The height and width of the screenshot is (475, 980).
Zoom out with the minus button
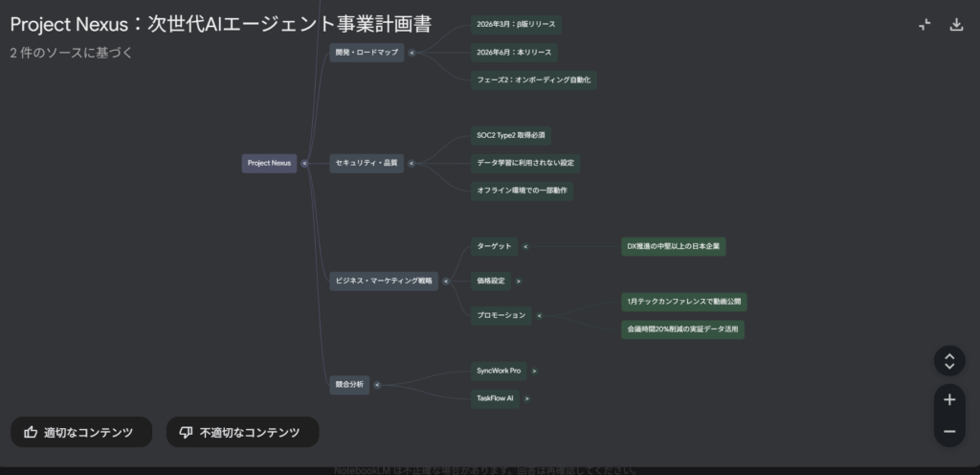(948, 432)
